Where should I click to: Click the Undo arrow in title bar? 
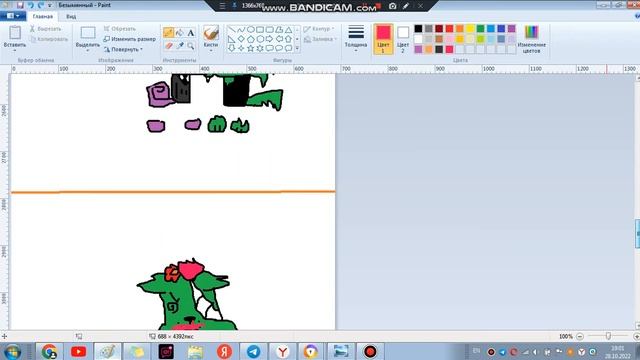31,5
